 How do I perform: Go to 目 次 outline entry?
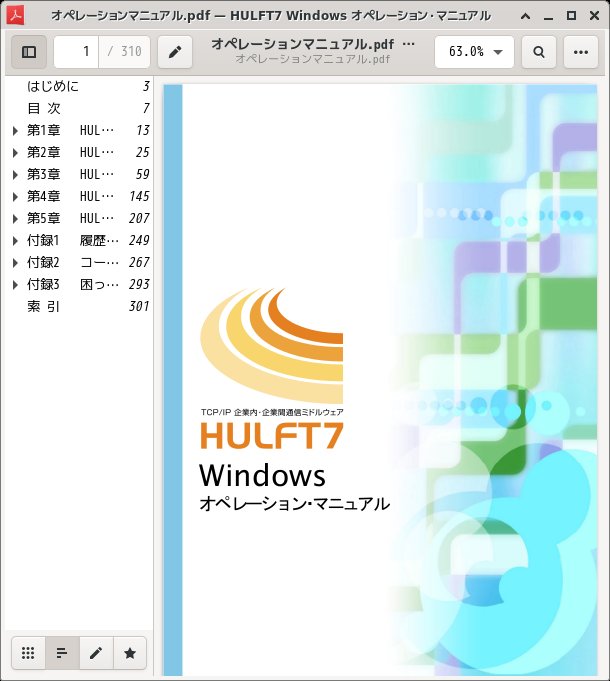click(x=43, y=108)
